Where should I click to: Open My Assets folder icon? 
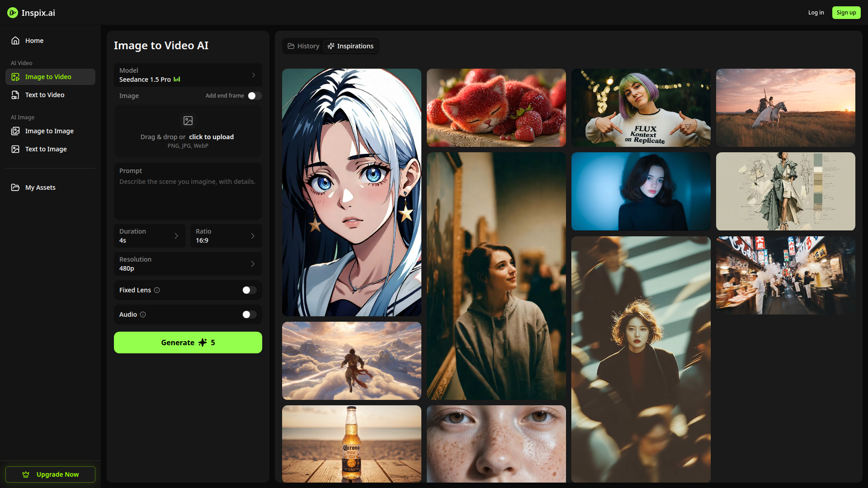tap(15, 188)
